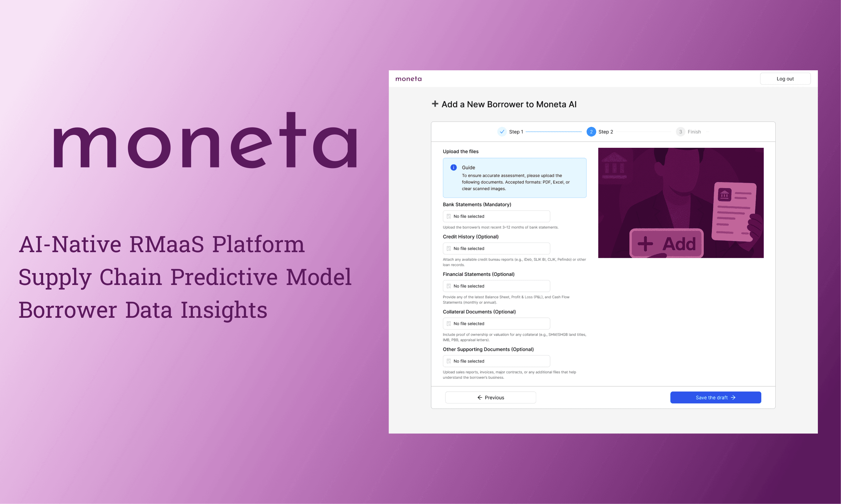Select the Step 2 number circle
The image size is (841, 504).
pyautogui.click(x=591, y=132)
